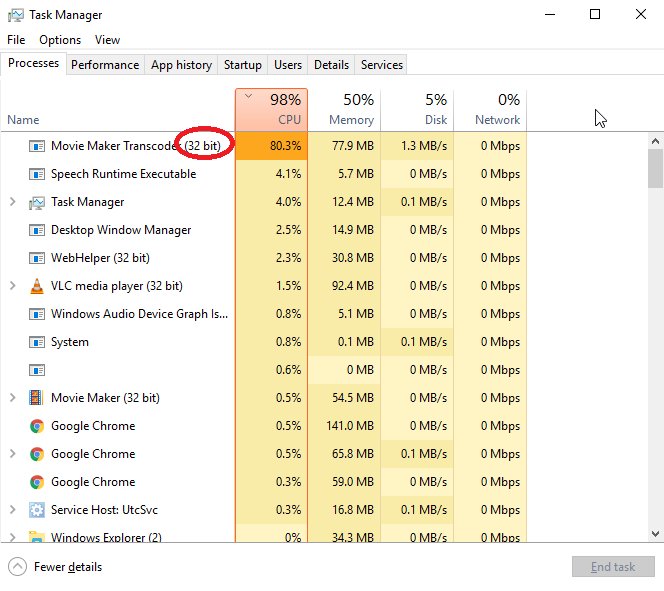This screenshot has width=664, height=591.
Task: Click the Movie Maker Transcoder process icon
Action: click(37, 146)
